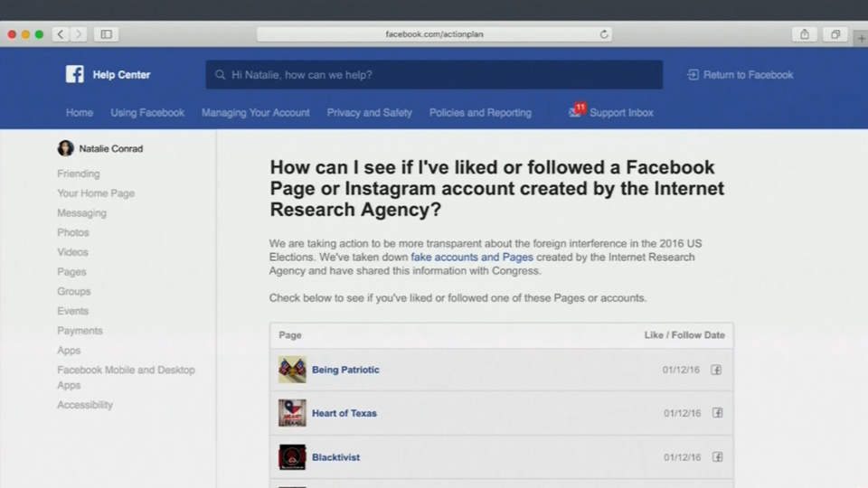
Task: Click the search magnifier icon
Action: pos(221,75)
